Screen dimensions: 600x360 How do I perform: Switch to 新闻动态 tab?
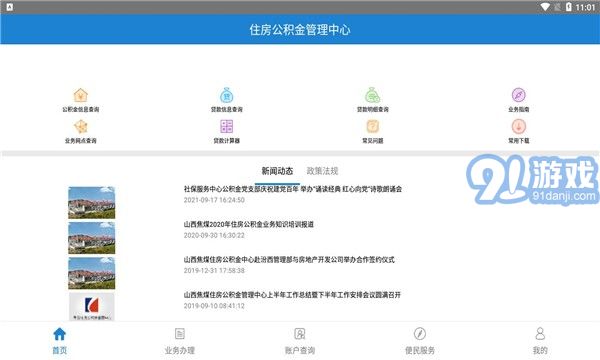point(277,171)
